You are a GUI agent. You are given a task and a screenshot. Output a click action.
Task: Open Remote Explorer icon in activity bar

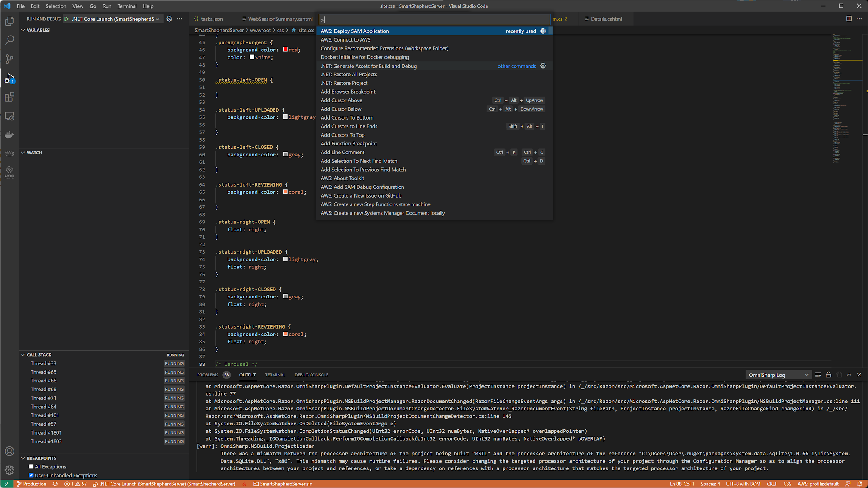(x=9, y=116)
